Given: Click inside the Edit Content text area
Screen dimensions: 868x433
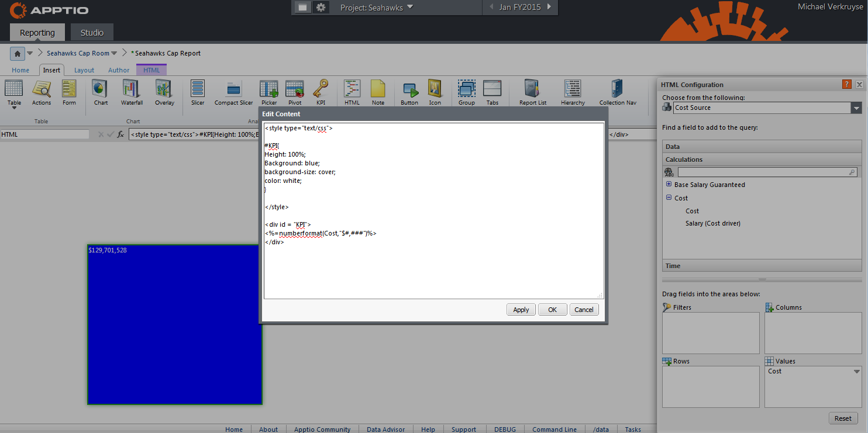Looking at the screenshot, I should (x=433, y=211).
